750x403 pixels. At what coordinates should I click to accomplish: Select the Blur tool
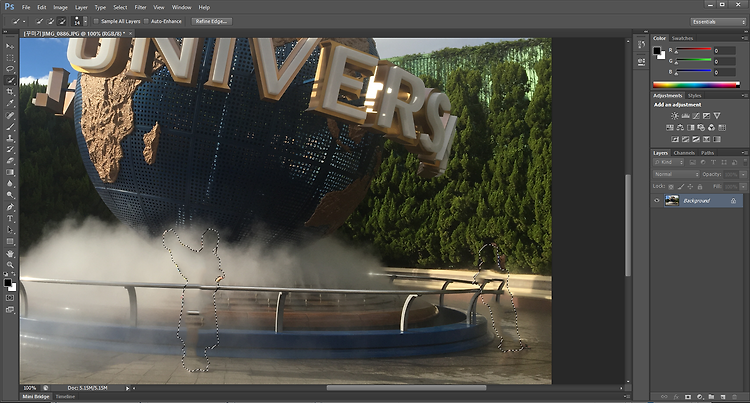click(x=10, y=184)
